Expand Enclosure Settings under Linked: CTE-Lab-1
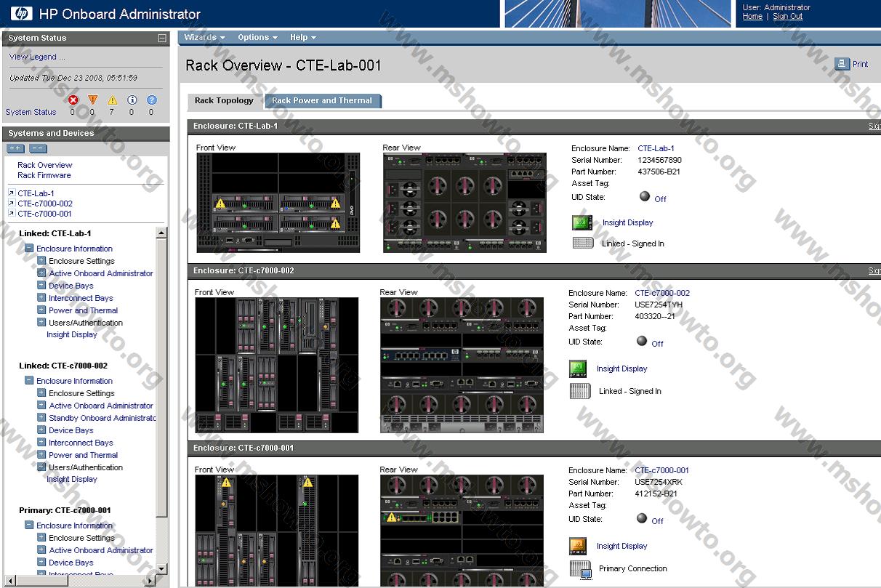Viewport: 881px width, 588px height. click(41, 261)
